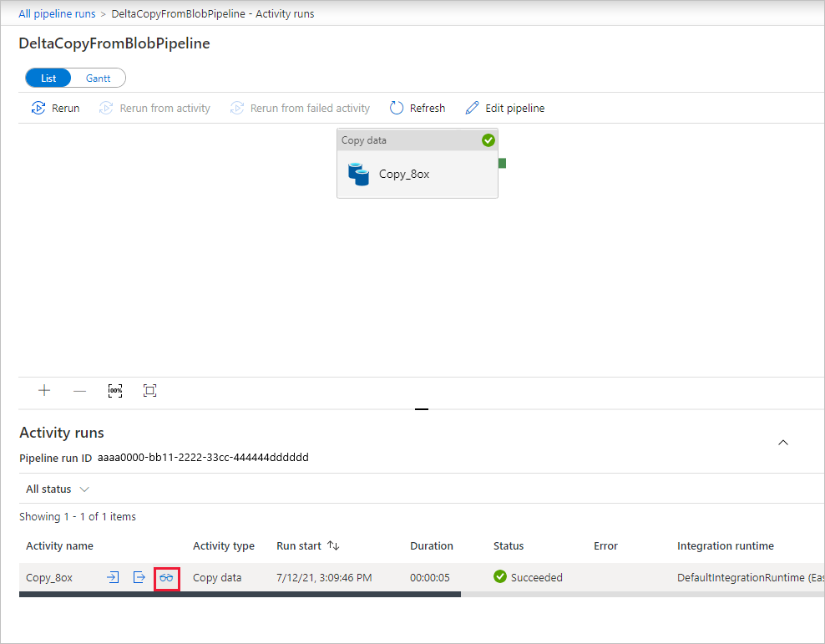
Task: Switch view to Gantt
Action: [98, 77]
